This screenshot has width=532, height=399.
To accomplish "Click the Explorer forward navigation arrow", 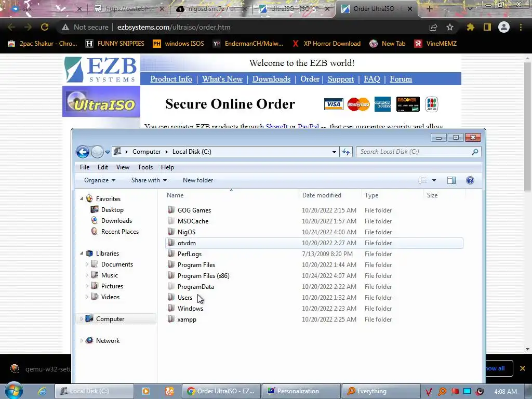I will coord(97,152).
